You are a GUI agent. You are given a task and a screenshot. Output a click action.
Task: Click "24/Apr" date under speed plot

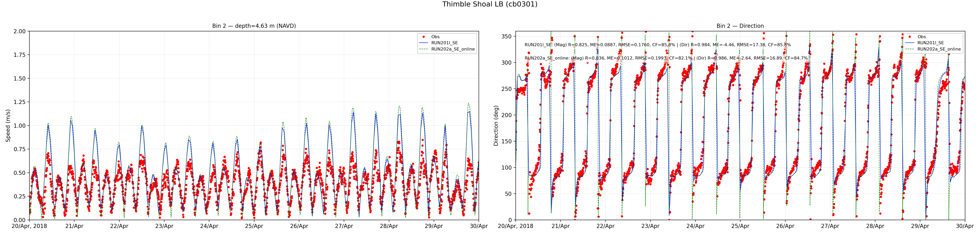[x=209, y=226]
